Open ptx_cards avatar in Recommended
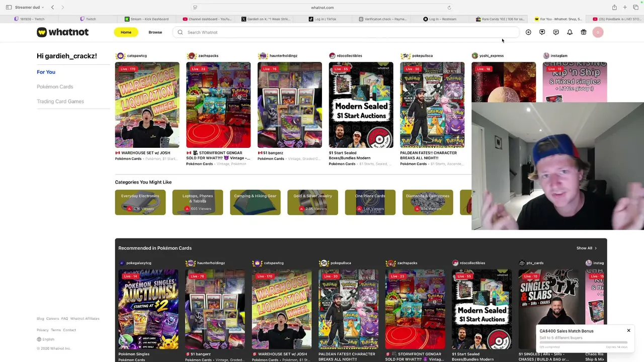 pos(522,263)
